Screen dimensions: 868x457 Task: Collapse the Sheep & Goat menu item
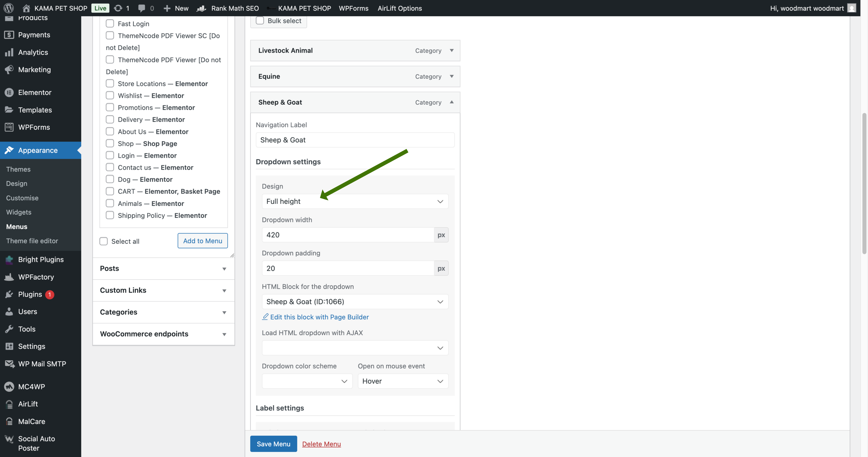(x=452, y=102)
